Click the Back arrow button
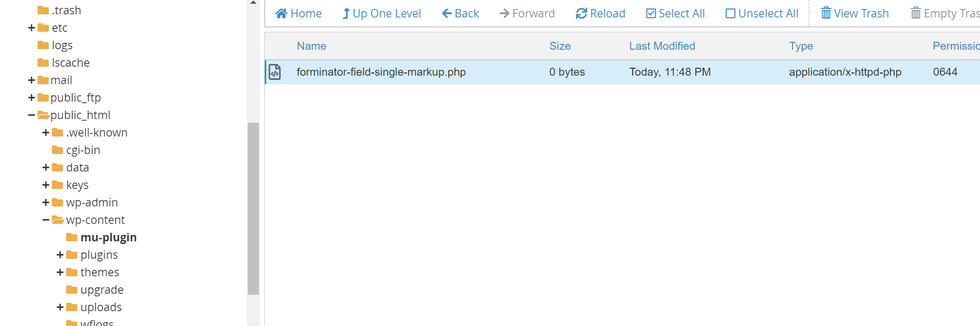This screenshot has width=980, height=326. coord(460,13)
